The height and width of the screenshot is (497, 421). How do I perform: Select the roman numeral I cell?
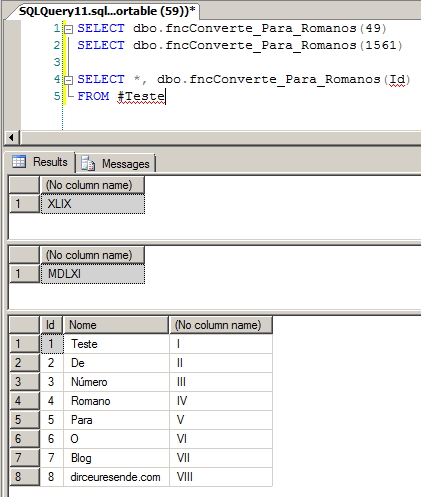221,344
